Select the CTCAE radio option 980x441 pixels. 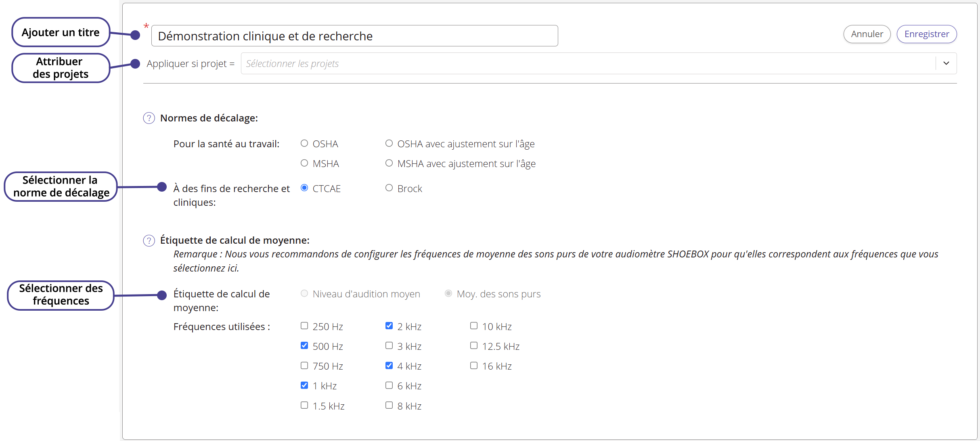pos(304,188)
